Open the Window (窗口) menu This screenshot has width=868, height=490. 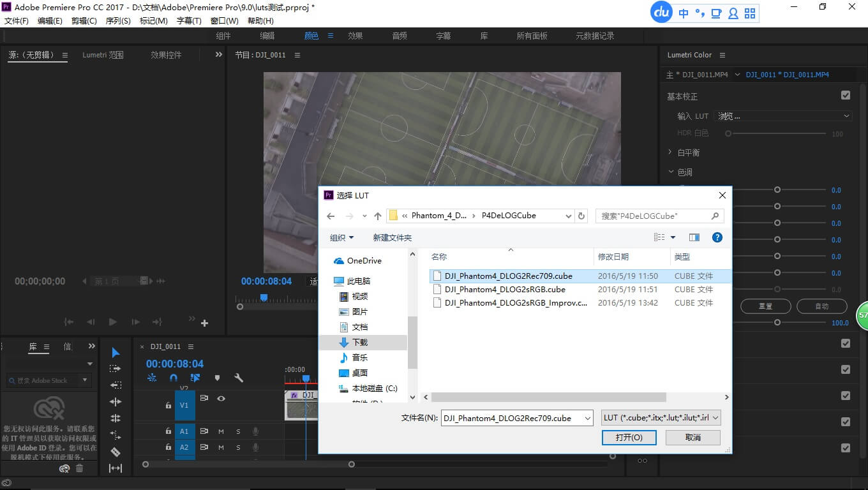pos(224,21)
